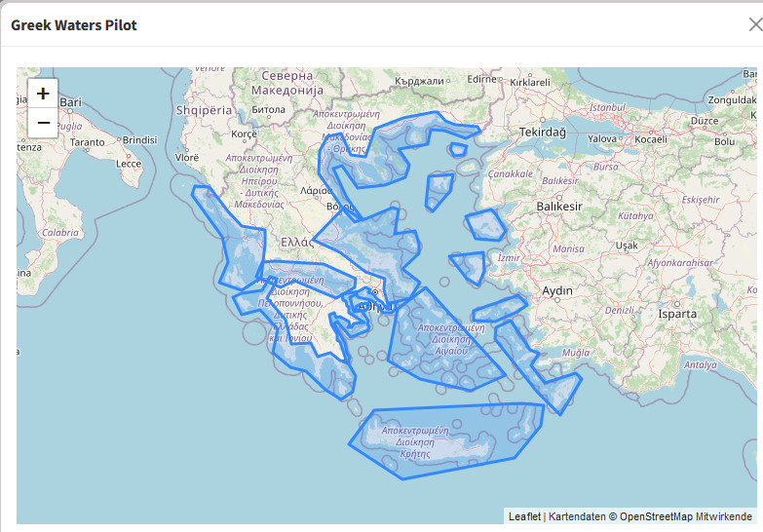Zoom out of the map
763x532 pixels.
(x=43, y=123)
